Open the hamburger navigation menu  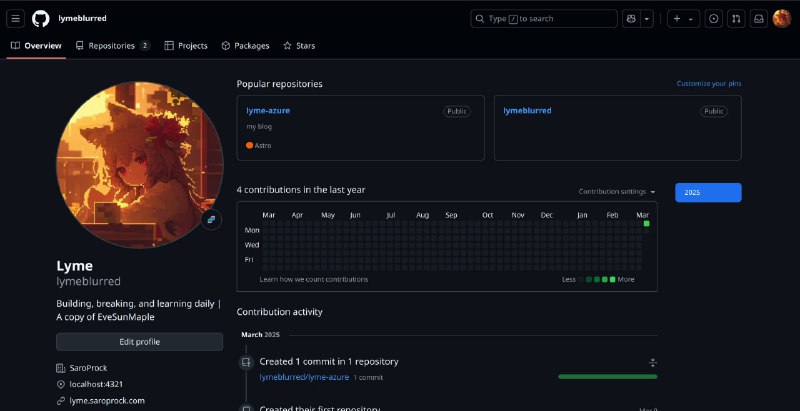[x=16, y=18]
